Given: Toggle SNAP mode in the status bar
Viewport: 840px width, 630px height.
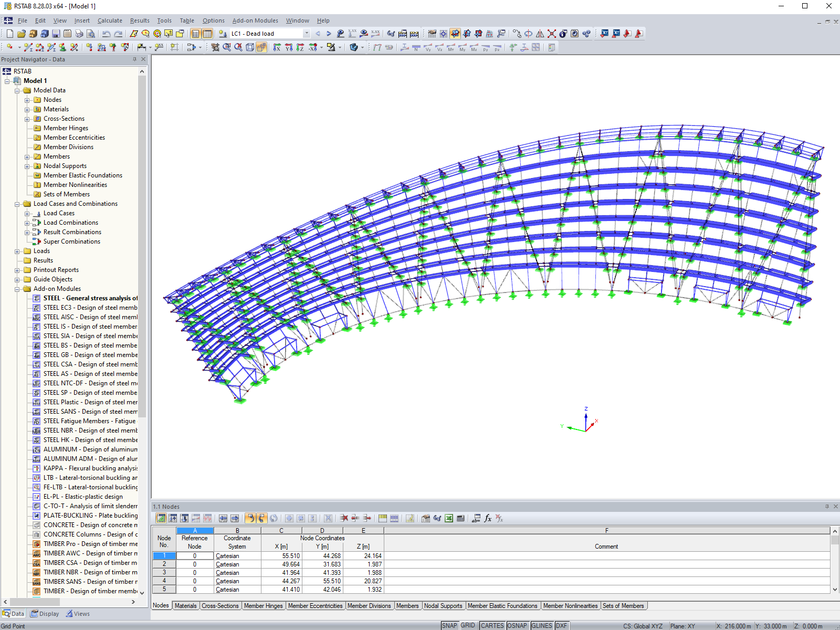Looking at the screenshot, I should [x=450, y=625].
